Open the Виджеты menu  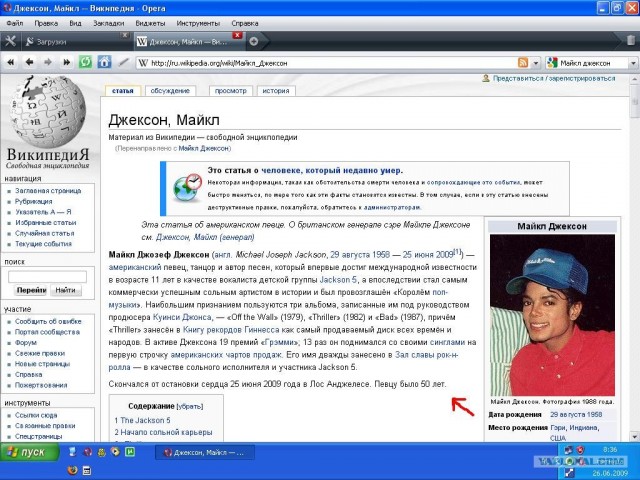(150, 23)
